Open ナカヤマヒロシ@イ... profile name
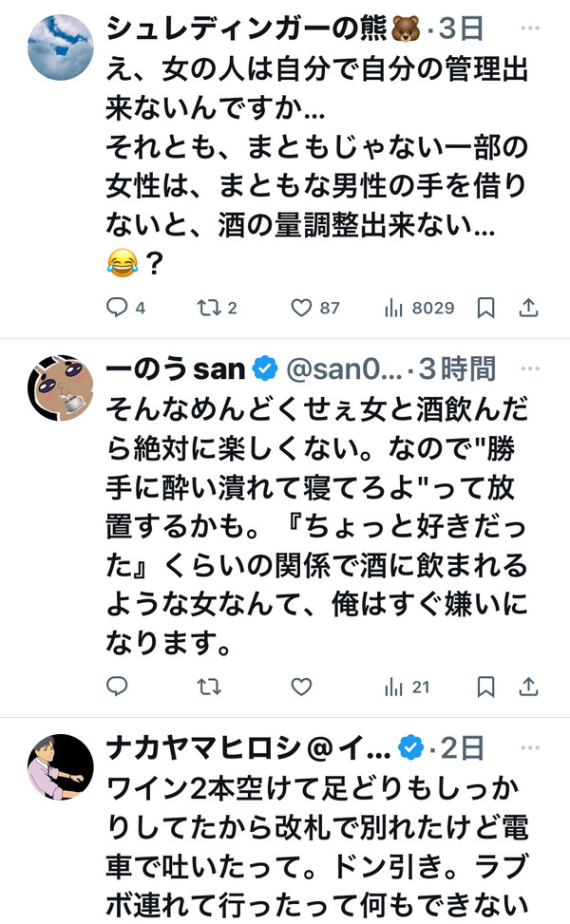The width and height of the screenshot is (570, 924). click(x=249, y=748)
